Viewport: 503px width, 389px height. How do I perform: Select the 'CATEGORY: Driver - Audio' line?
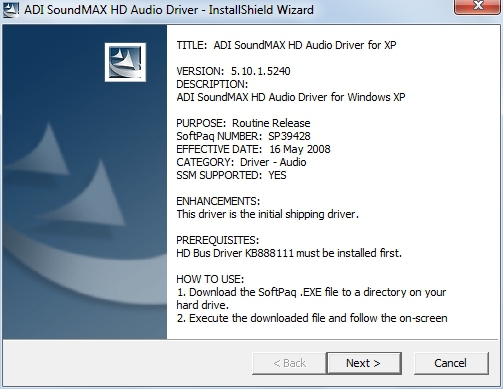coord(241,162)
